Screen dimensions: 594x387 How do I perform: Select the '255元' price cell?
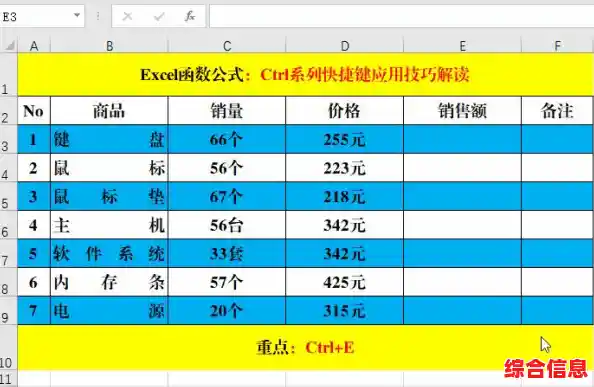[x=344, y=139]
